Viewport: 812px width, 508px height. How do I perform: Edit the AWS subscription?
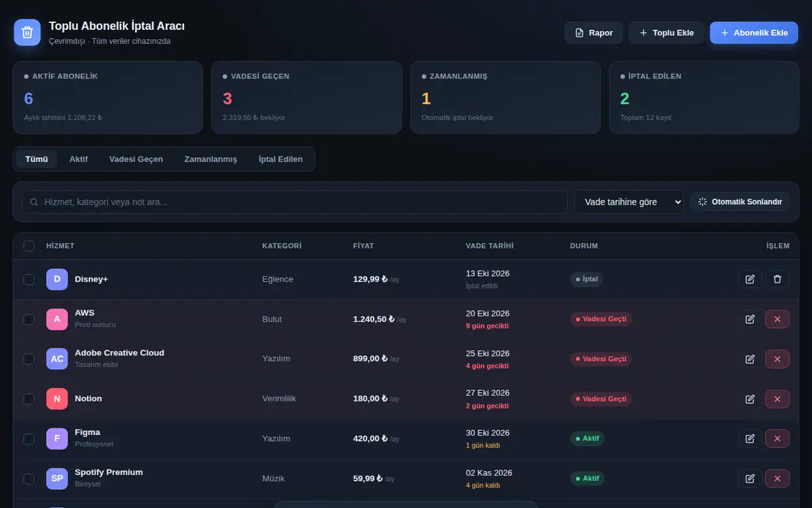click(x=750, y=319)
